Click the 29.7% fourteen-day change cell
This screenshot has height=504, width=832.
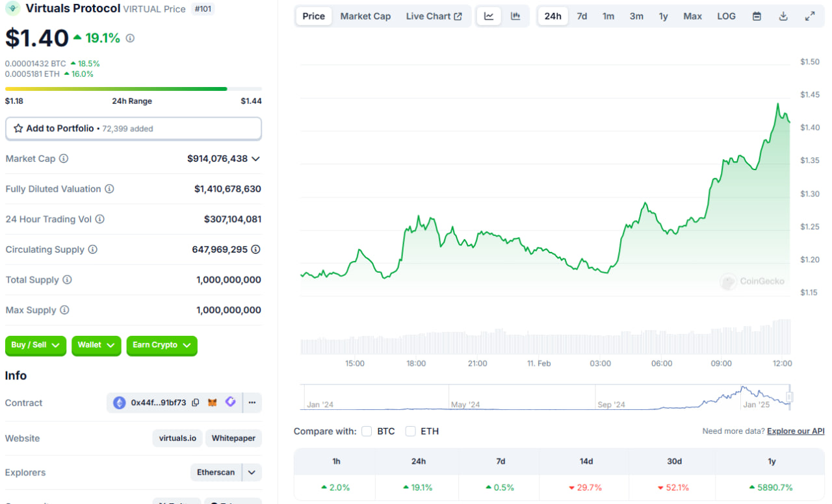pyautogui.click(x=586, y=487)
